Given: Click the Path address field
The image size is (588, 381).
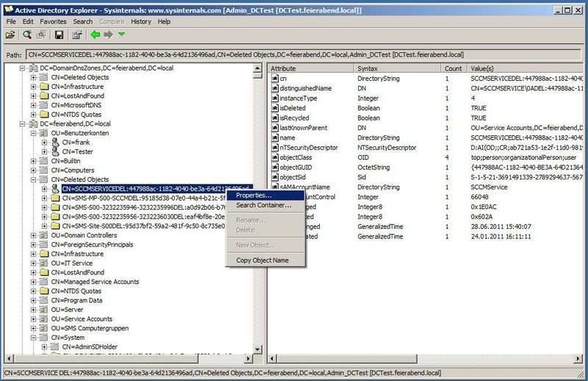Looking at the screenshot, I should 304,55.
